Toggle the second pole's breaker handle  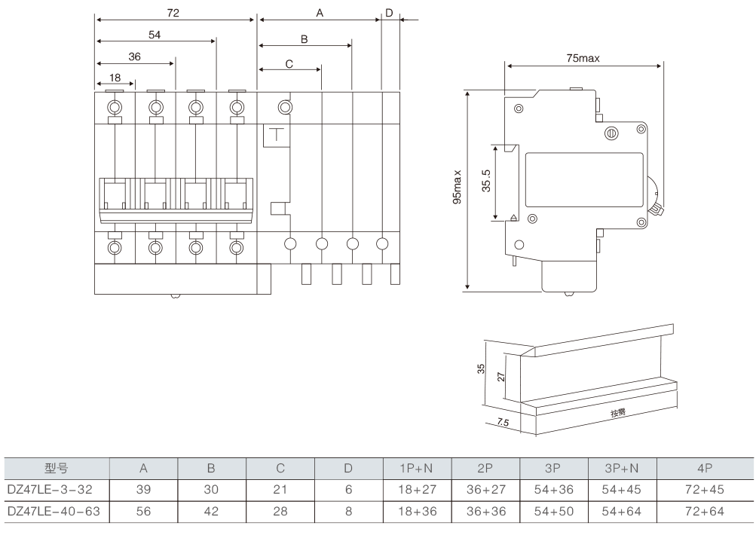[x=155, y=196]
